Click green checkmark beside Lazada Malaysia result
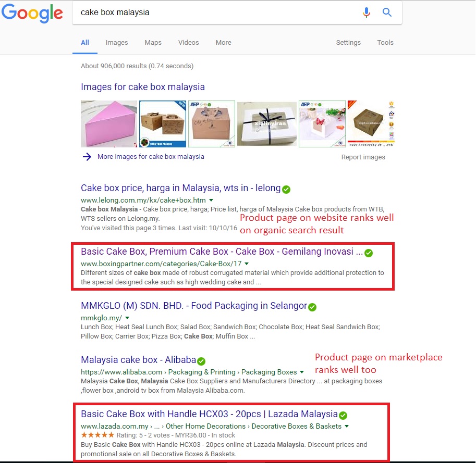Image resolution: width=476 pixels, height=463 pixels. pyautogui.click(x=343, y=416)
